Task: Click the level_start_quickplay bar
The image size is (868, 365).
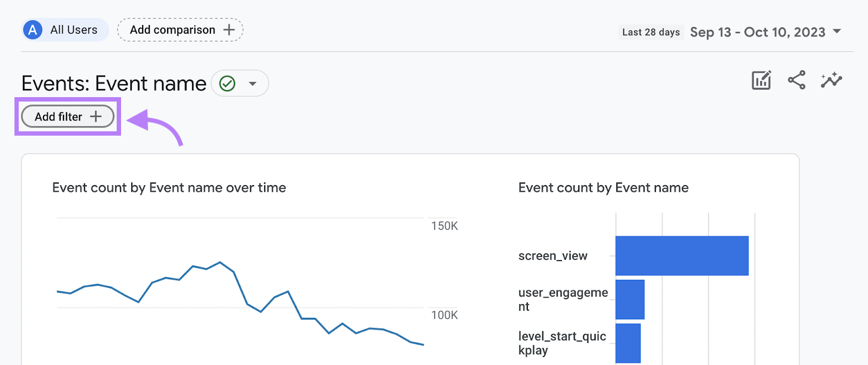Action: (628, 343)
